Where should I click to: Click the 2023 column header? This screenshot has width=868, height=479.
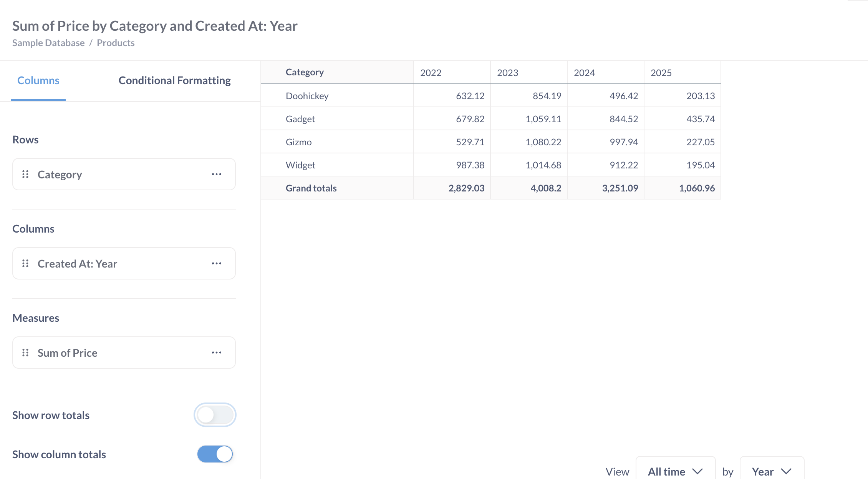529,72
